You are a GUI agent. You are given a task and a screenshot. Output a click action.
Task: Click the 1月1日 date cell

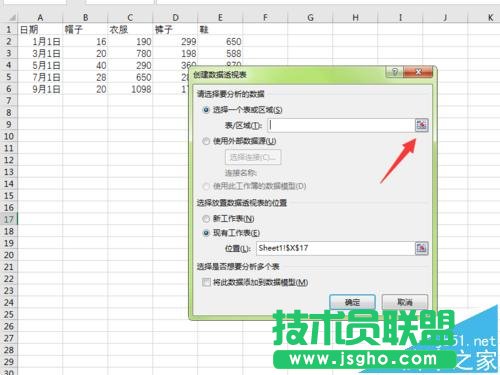click(40, 42)
